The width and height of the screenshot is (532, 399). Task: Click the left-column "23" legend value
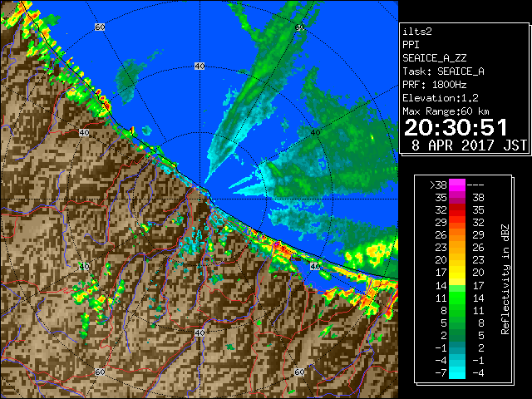tap(441, 248)
